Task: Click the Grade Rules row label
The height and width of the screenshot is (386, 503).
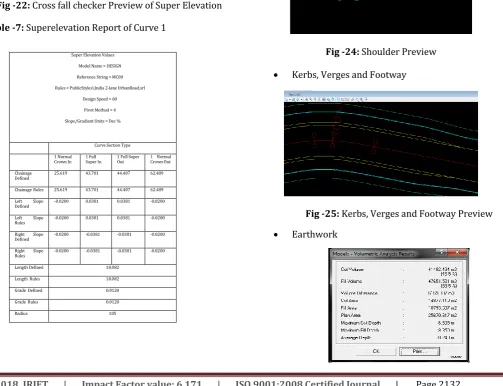Action: [26, 302]
